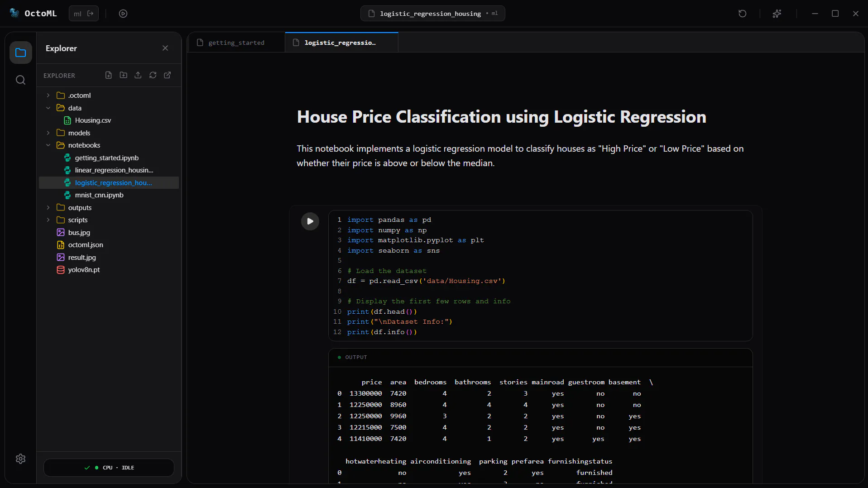Click the House Price Classification heading
868x488 pixels.
501,117
